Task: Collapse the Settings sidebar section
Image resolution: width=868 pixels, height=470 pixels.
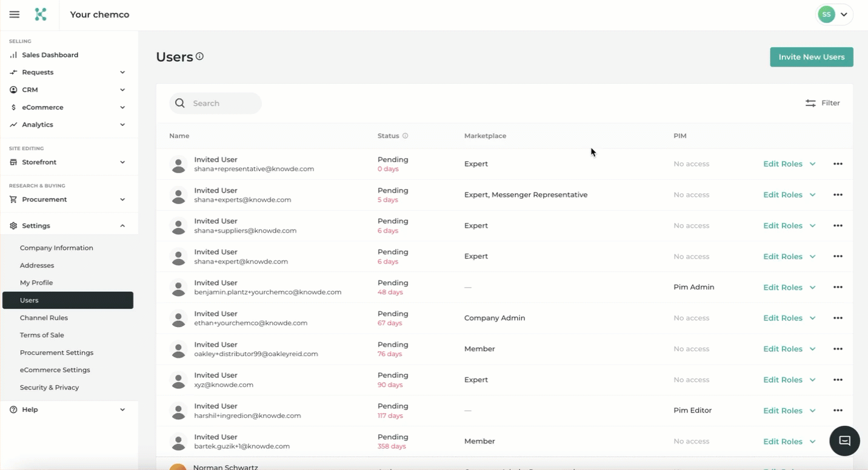Action: click(68, 225)
